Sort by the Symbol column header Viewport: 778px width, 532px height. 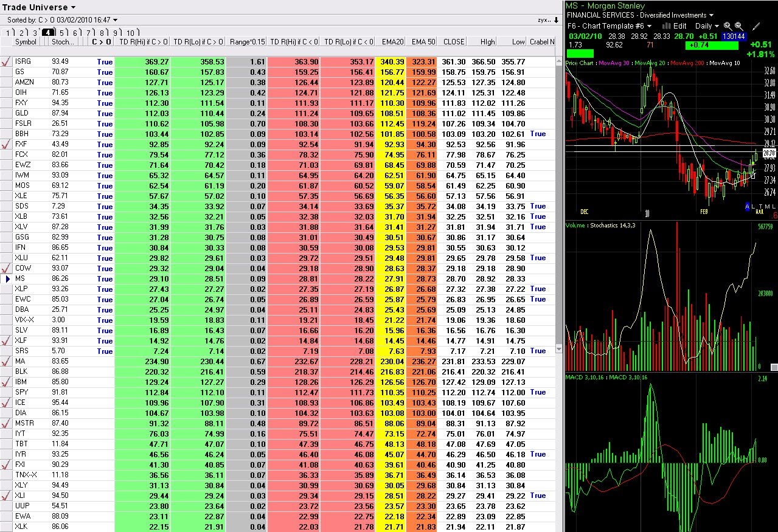point(26,42)
